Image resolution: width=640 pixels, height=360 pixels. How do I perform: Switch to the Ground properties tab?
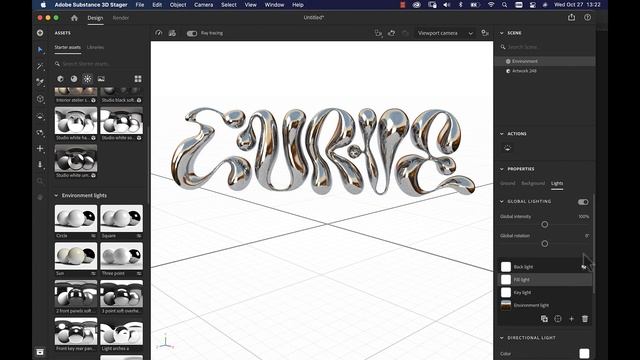pos(507,183)
